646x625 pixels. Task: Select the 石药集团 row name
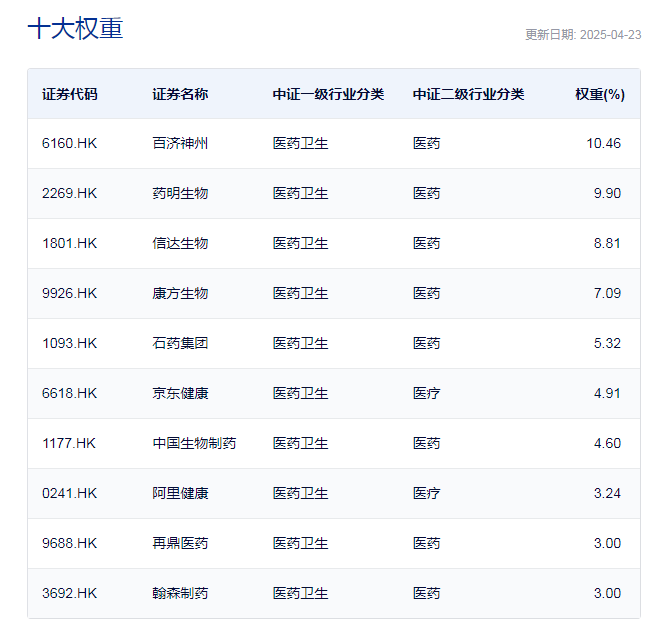(180, 343)
